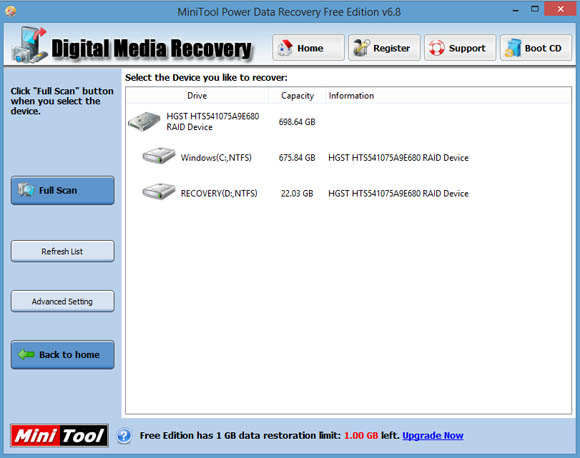Select HGST HTS541075A9E680 RAID Device entry
The width and height of the screenshot is (580, 458).
(348, 122)
